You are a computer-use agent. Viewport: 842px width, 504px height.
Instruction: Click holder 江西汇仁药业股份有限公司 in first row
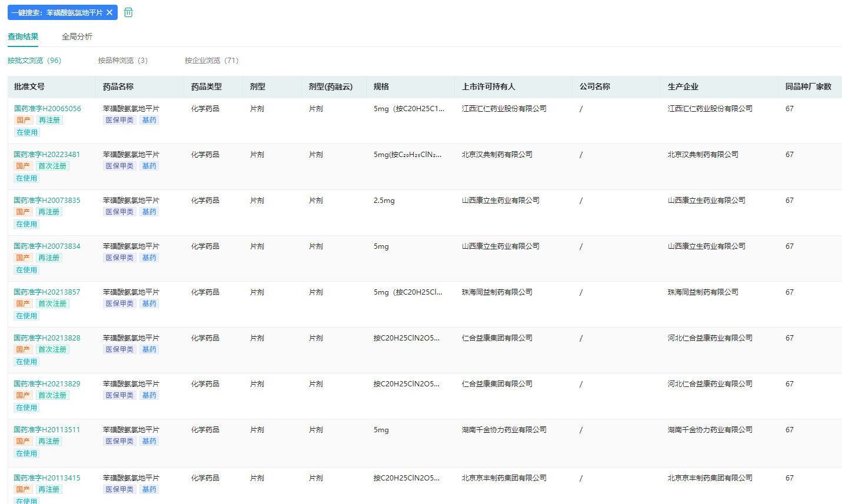click(x=504, y=109)
